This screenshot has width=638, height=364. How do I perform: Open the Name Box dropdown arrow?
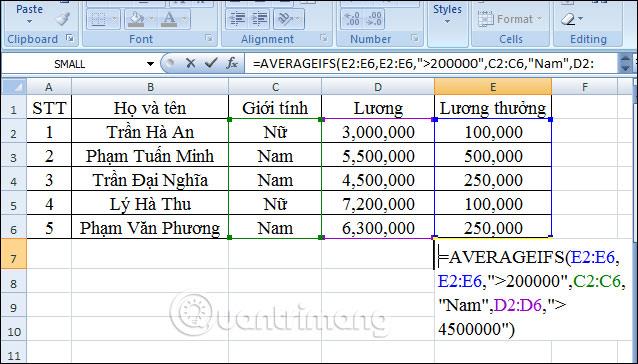pyautogui.click(x=151, y=64)
